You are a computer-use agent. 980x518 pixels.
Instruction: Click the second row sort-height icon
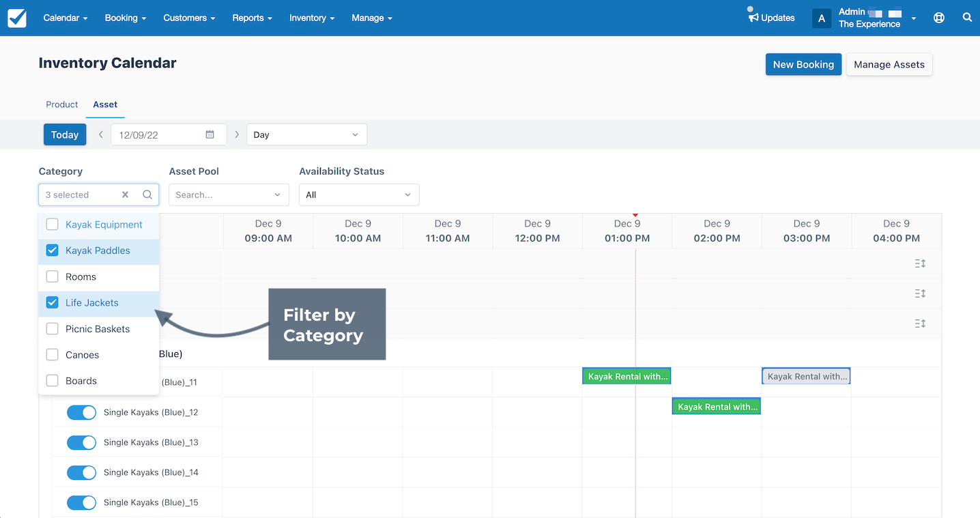click(920, 293)
